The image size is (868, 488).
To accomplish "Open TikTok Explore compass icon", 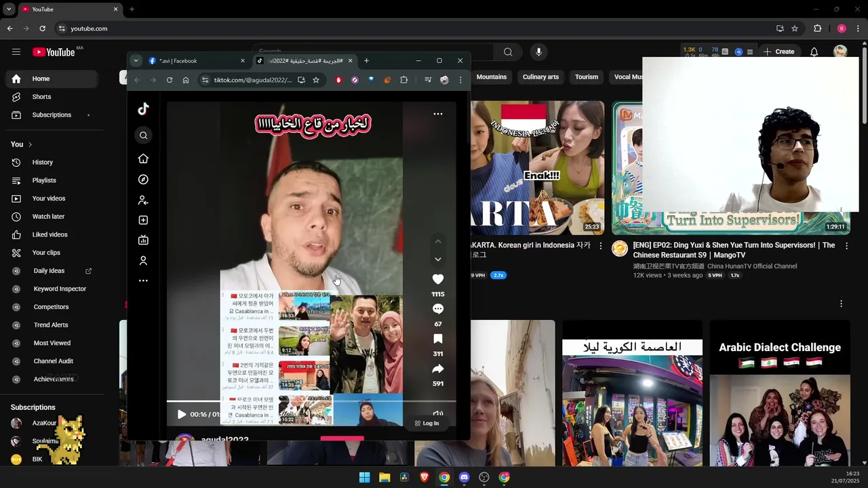I will pyautogui.click(x=143, y=180).
